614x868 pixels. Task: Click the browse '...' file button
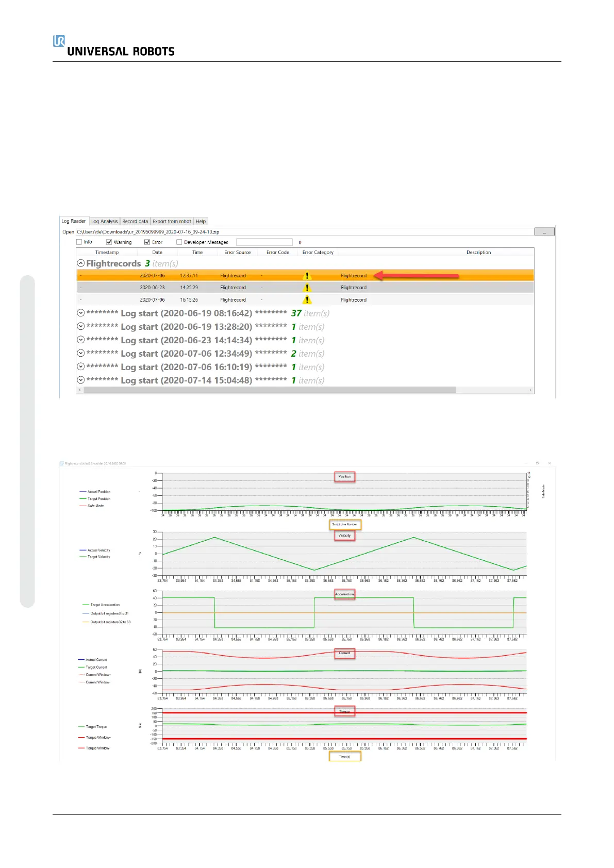[544, 232]
